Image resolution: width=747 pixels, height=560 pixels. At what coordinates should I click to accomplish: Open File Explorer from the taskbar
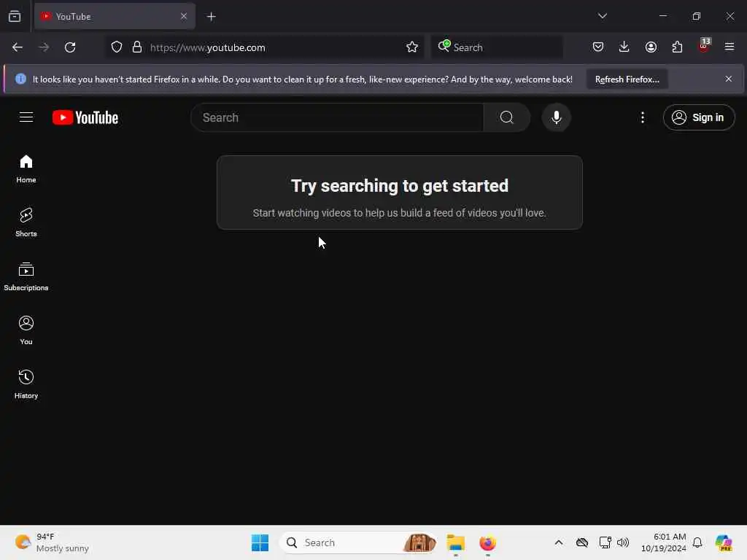tap(456, 542)
